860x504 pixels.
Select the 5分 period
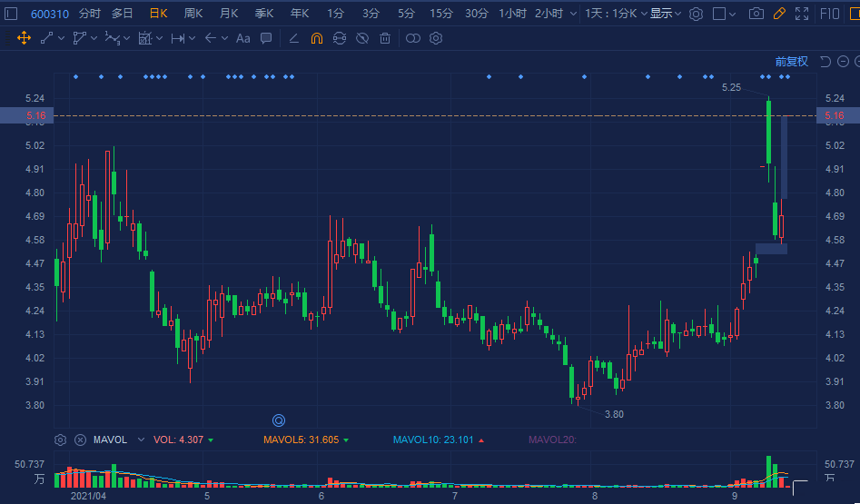pos(407,14)
